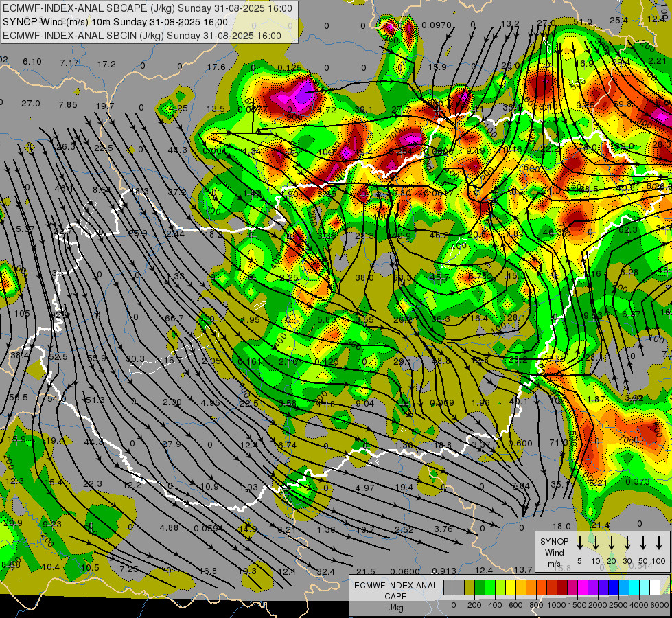The width and height of the screenshot is (672, 618).
Task: Click the 100 m/s wind arrow in SYNOP legend
Action: (659, 542)
